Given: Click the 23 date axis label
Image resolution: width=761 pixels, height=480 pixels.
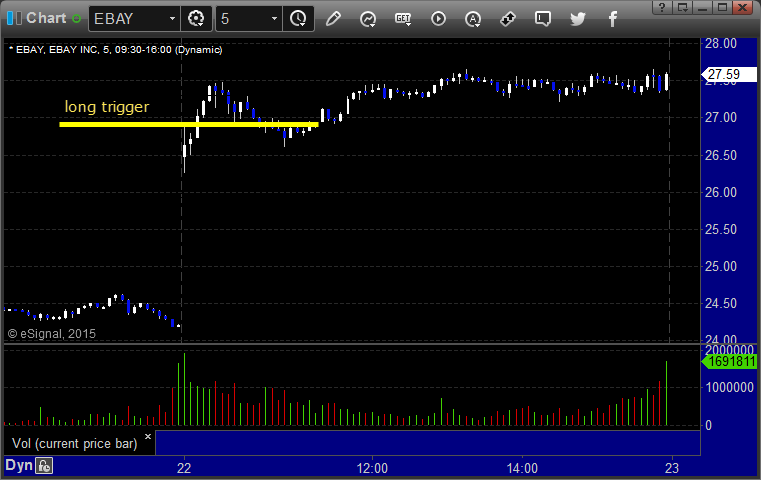Looking at the screenshot, I should point(672,468).
